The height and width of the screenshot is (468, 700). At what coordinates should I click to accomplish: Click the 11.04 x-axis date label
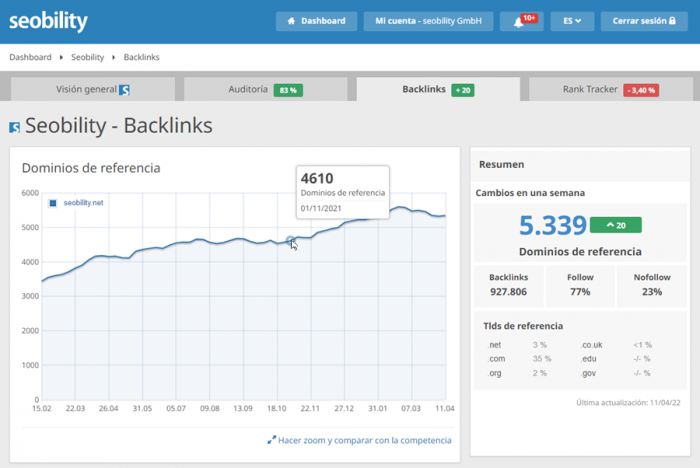(x=445, y=408)
